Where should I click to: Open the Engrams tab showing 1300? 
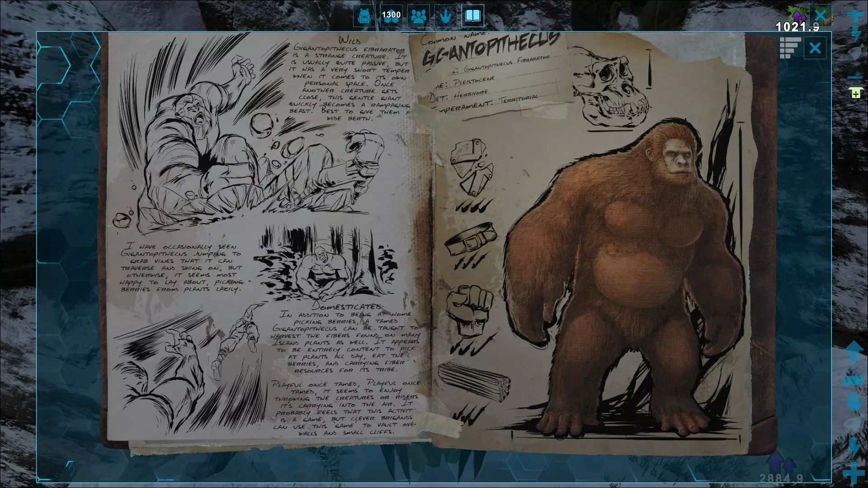pos(391,16)
